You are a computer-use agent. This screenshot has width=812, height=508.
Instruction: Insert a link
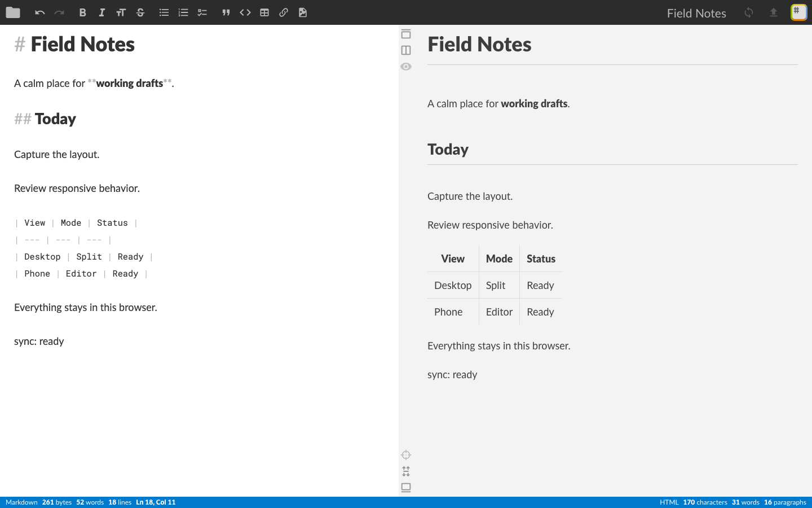284,12
